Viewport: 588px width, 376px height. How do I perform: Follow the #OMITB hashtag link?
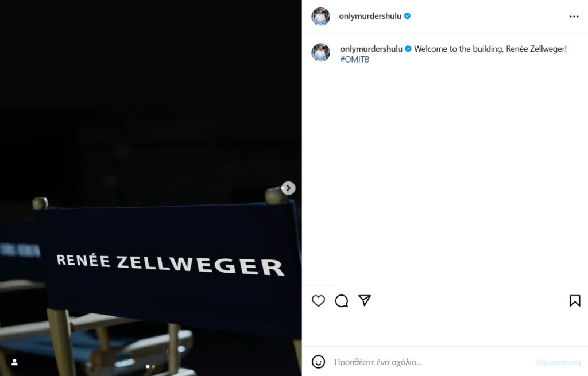(x=354, y=59)
